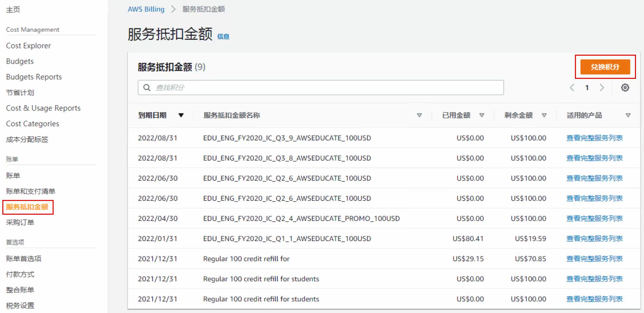644x313 pixels.
Task: View service list for Q3_9_AWSEDUCATE credit
Action: point(594,138)
